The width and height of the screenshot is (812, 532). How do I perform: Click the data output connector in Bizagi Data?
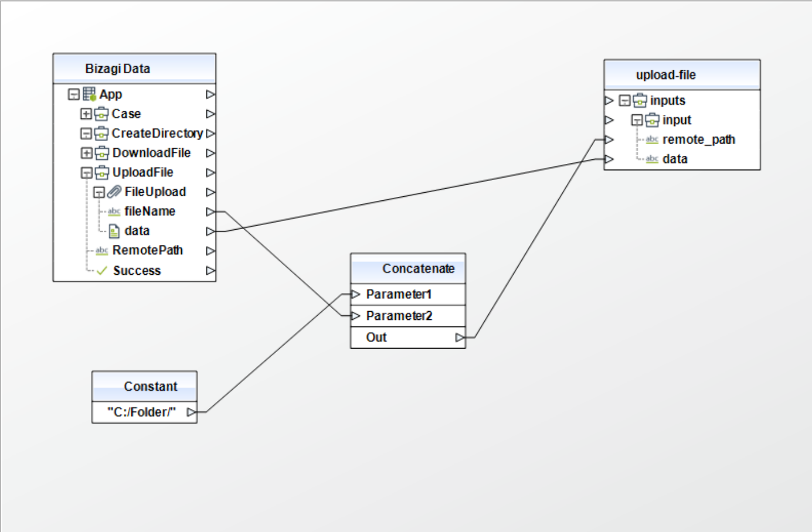(210, 231)
